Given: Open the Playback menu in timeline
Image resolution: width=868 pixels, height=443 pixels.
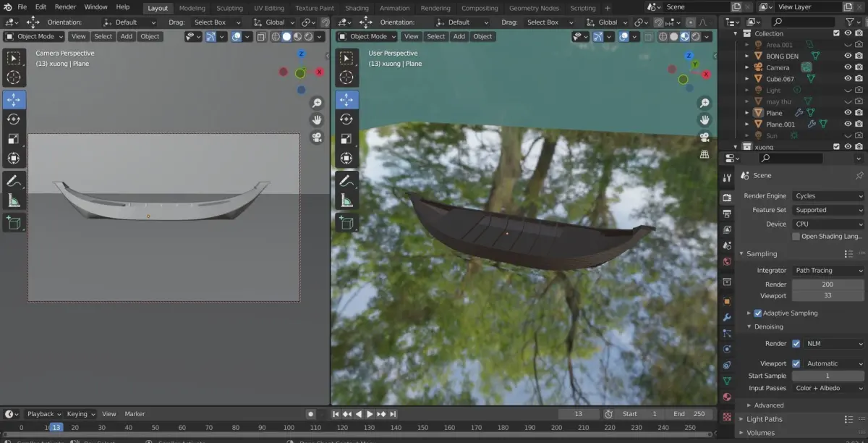Looking at the screenshot, I should [x=43, y=414].
